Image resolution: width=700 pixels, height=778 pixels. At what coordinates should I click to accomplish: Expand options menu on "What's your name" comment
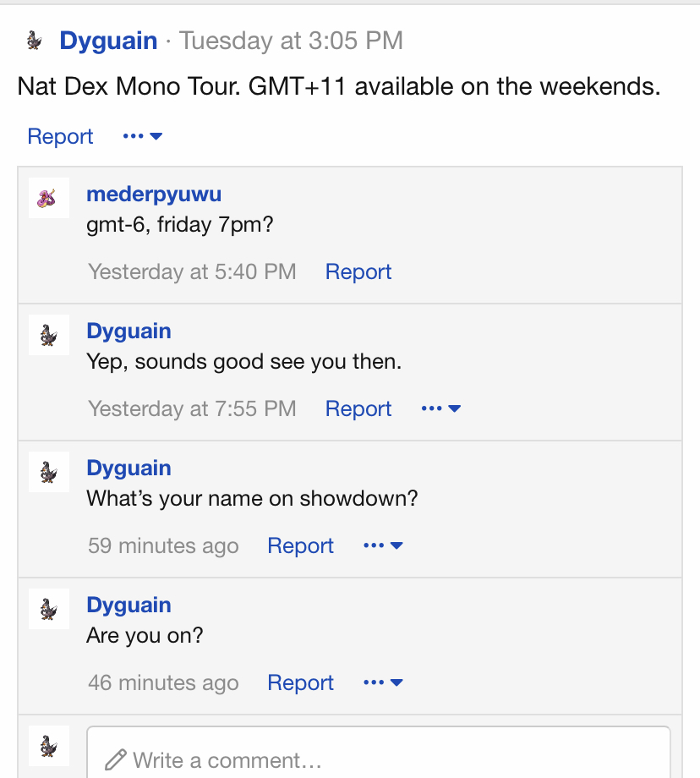[x=383, y=545]
